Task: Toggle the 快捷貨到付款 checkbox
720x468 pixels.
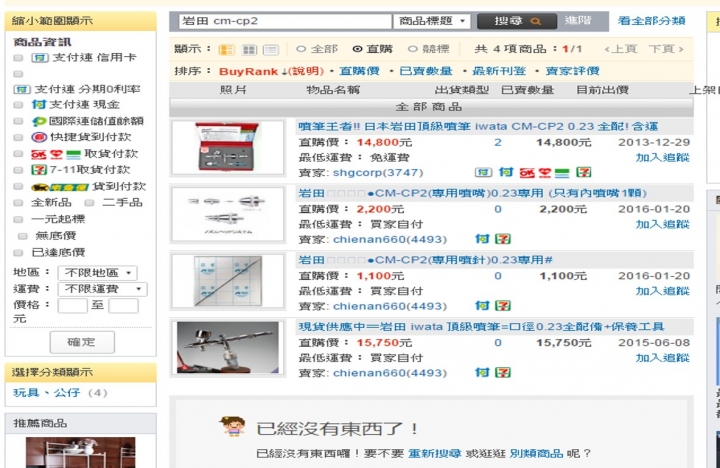Action: click(18, 137)
